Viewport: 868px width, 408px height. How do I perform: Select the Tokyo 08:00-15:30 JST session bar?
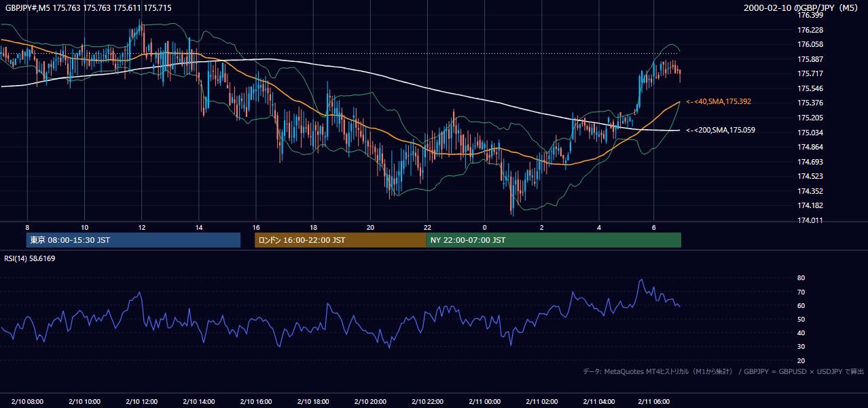(133, 240)
